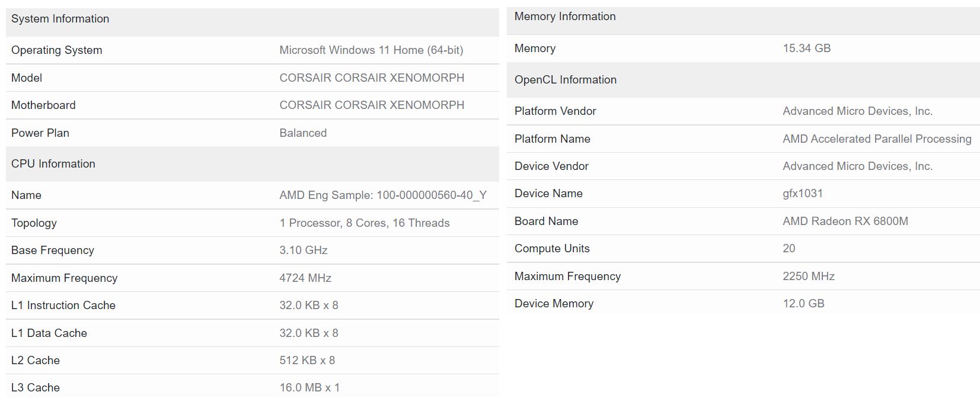Select the AMD Radeon RX 6800M board name
The width and height of the screenshot is (980, 408).
click(845, 221)
